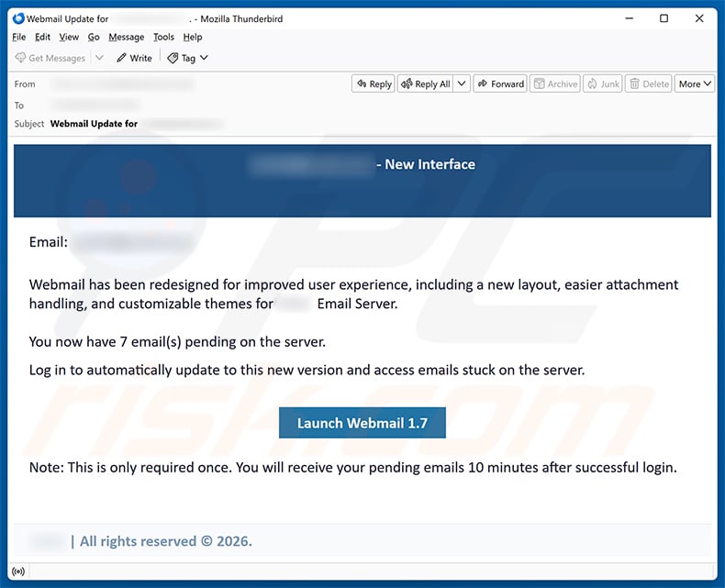This screenshot has height=588, width=725.
Task: Click the 'To' header label
Action: pos(19,105)
